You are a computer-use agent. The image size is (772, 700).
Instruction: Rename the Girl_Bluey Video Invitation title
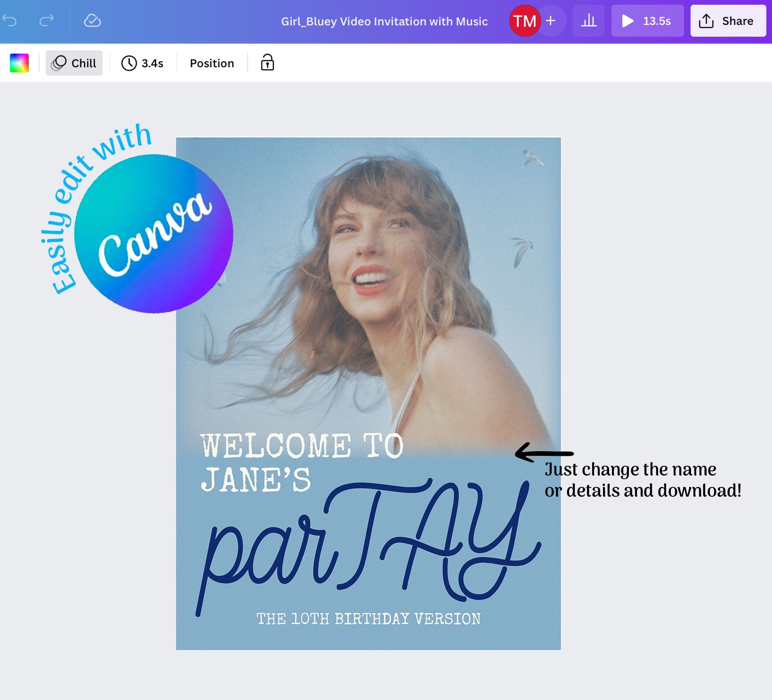click(x=384, y=20)
